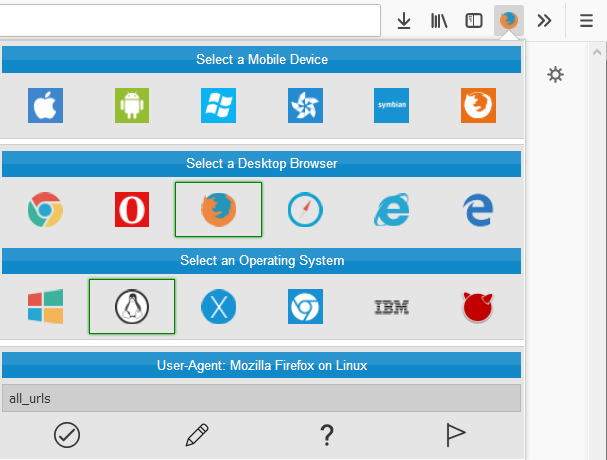
Task: Switch desktop browser to Opera
Action: click(x=132, y=209)
